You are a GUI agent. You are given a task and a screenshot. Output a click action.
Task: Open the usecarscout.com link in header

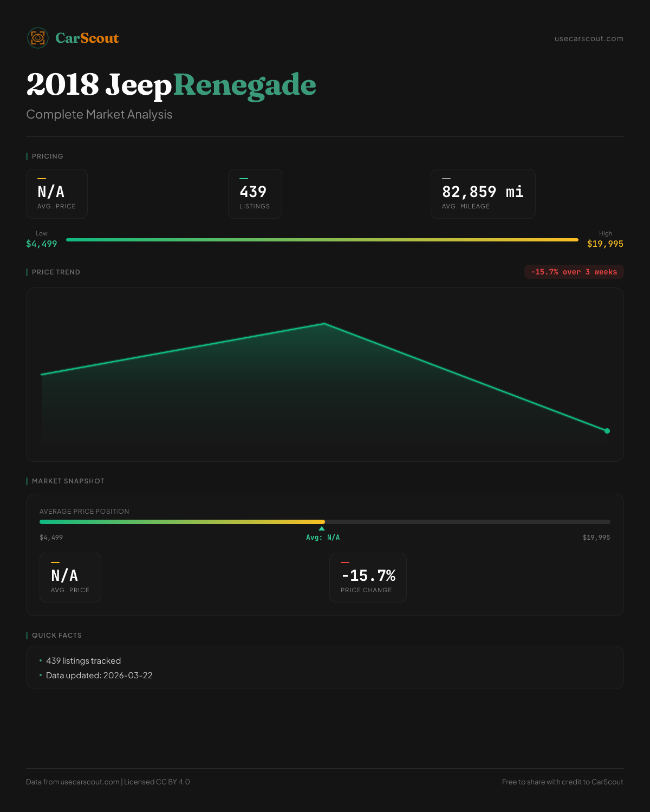coord(589,38)
